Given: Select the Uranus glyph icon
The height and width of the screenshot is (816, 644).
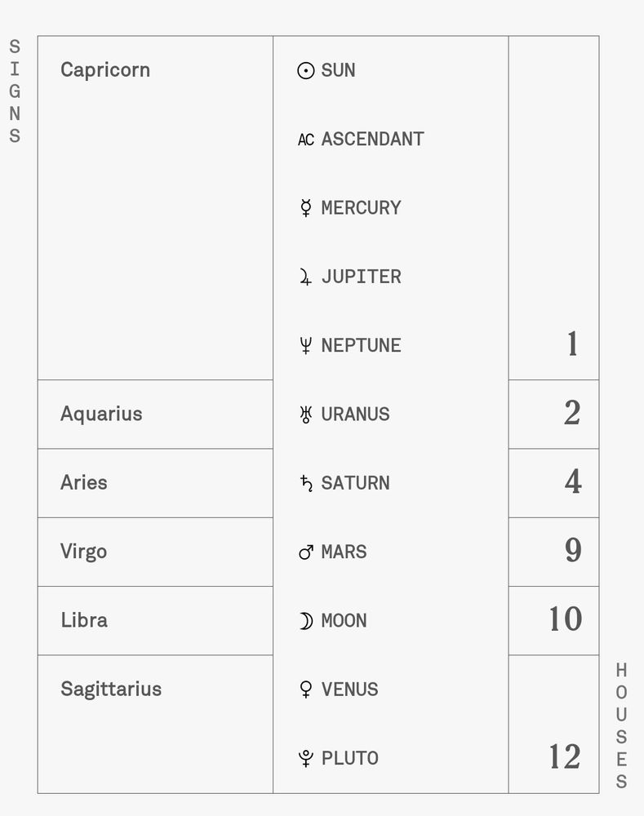Looking at the screenshot, I should 305,415.
